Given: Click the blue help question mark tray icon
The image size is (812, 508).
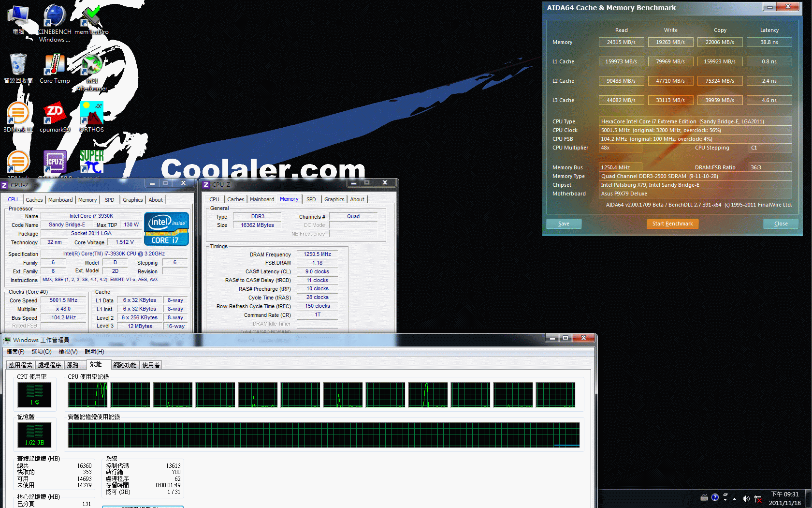Looking at the screenshot, I should click(x=715, y=497).
